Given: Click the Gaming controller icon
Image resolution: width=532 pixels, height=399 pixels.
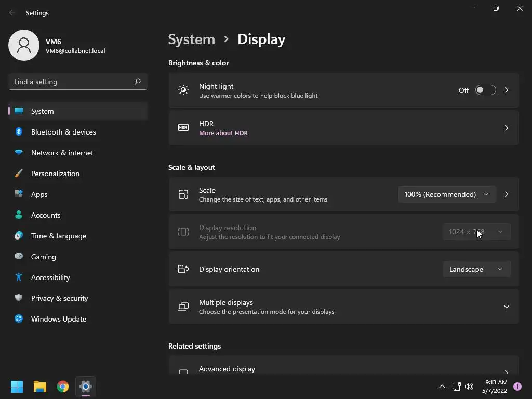Looking at the screenshot, I should (19, 257).
